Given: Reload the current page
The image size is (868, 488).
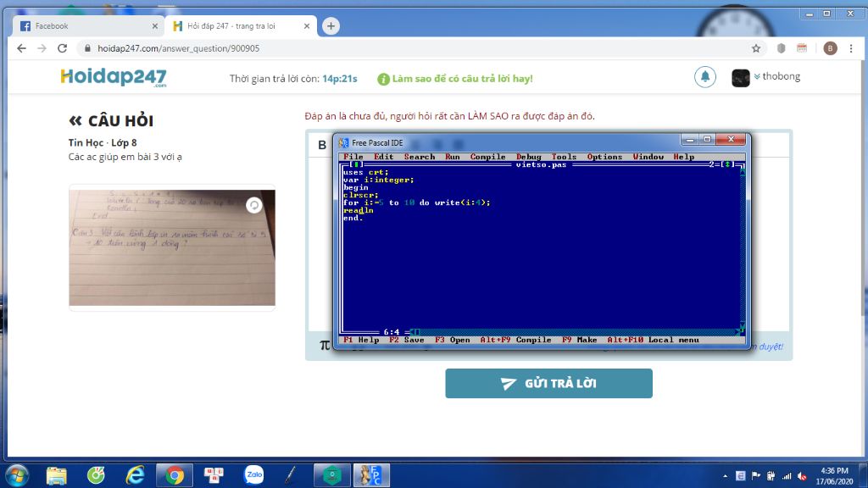Looking at the screenshot, I should point(63,48).
